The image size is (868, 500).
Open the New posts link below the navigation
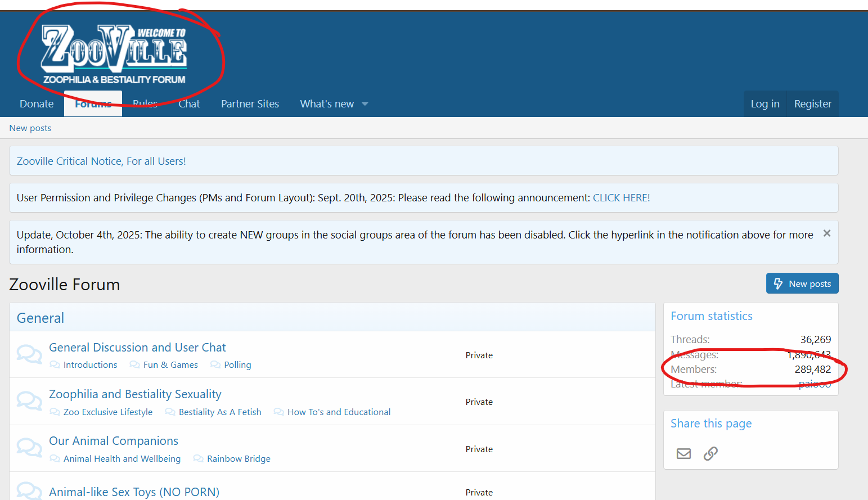coord(30,128)
